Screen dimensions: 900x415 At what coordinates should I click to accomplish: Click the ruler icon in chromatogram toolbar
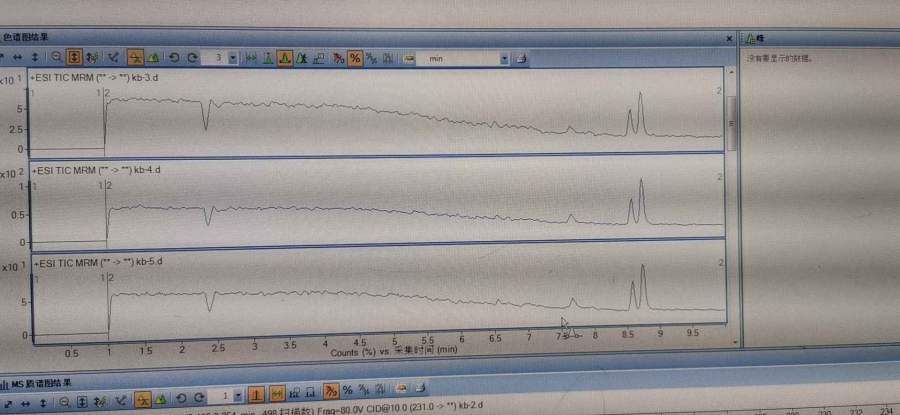click(x=409, y=59)
